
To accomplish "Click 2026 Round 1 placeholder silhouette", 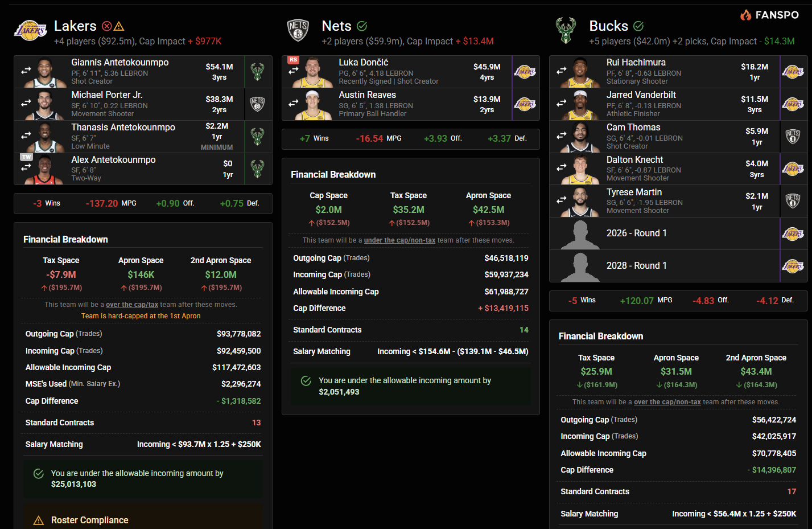I will 580,234.
